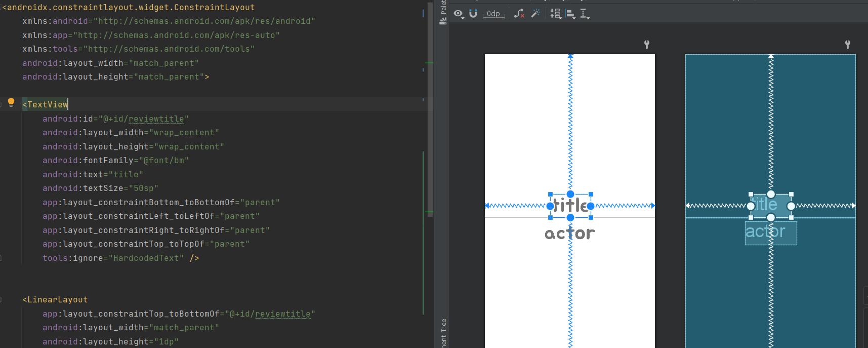Click TextView's layout_height="wrap_content" line
Screen dimensions: 868x348
[133, 146]
